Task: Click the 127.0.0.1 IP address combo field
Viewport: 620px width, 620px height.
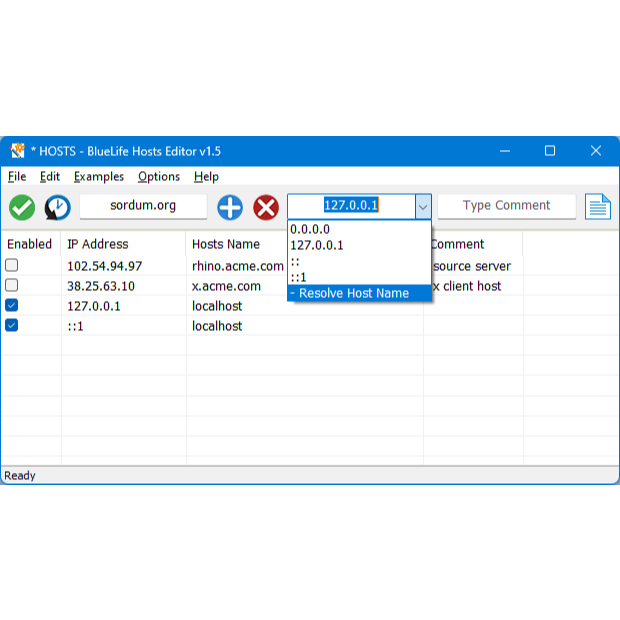Action: coord(351,206)
